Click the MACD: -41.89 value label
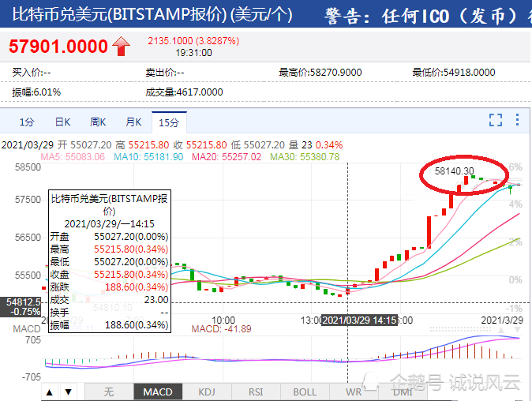 221,329
